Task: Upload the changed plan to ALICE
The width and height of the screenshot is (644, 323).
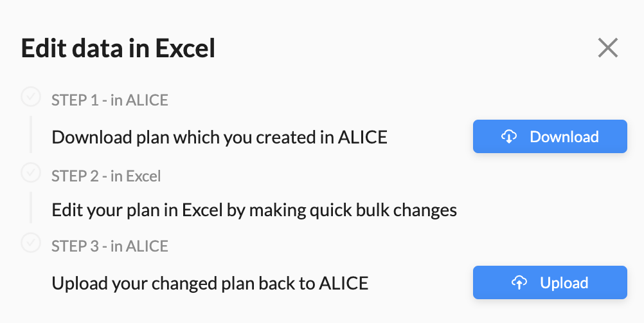Action: coord(550,282)
